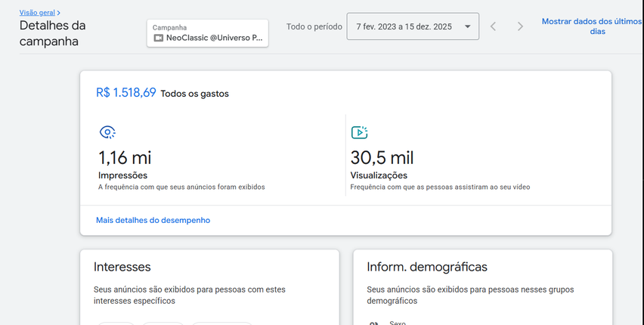
Task: Click the 30,5 mil views value
Action: (382, 158)
